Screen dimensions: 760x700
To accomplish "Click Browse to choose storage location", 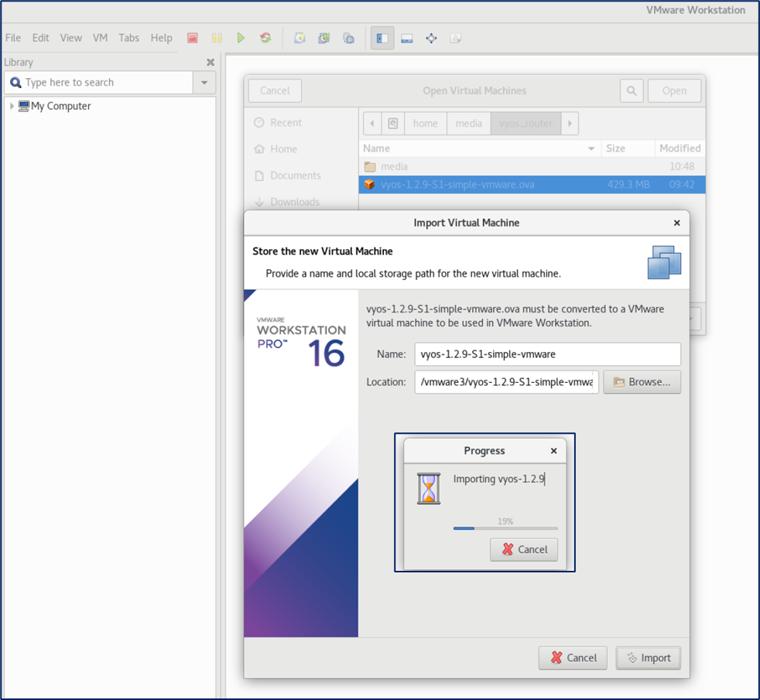I will pos(642,382).
